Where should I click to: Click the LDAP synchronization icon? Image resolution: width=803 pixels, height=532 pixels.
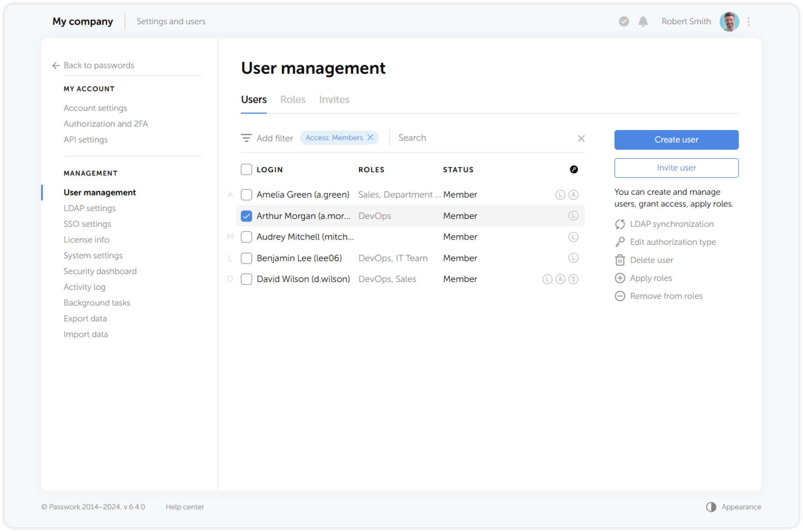[620, 224]
